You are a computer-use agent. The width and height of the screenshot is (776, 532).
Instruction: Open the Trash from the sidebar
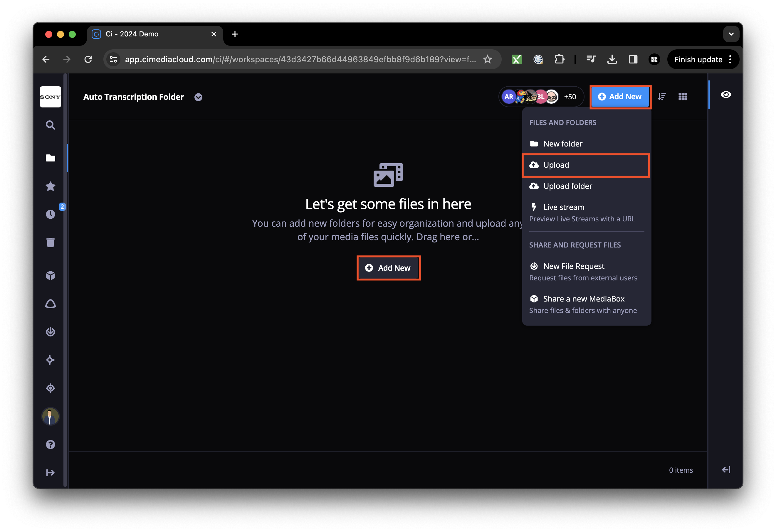point(51,243)
